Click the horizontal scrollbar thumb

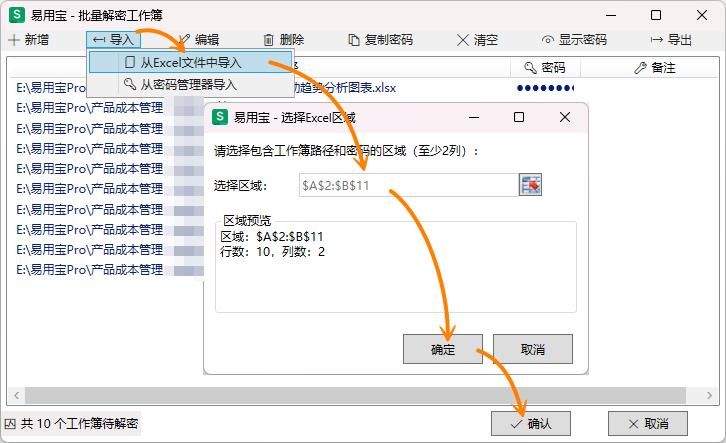coord(355,395)
